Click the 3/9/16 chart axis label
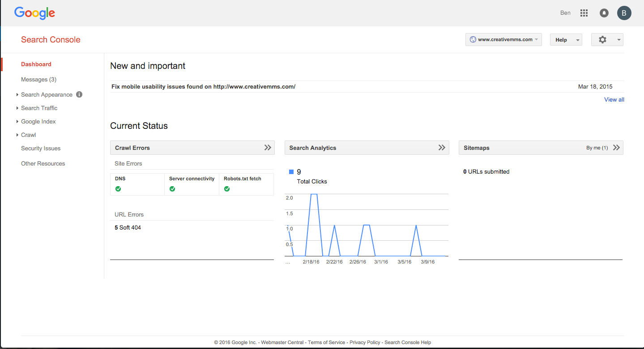 click(428, 262)
